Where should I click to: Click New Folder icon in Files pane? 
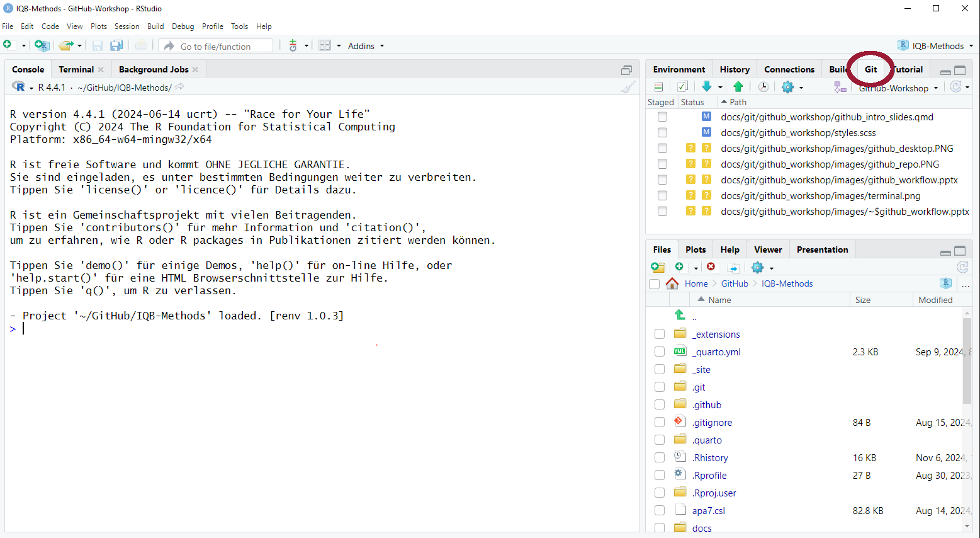(658, 267)
